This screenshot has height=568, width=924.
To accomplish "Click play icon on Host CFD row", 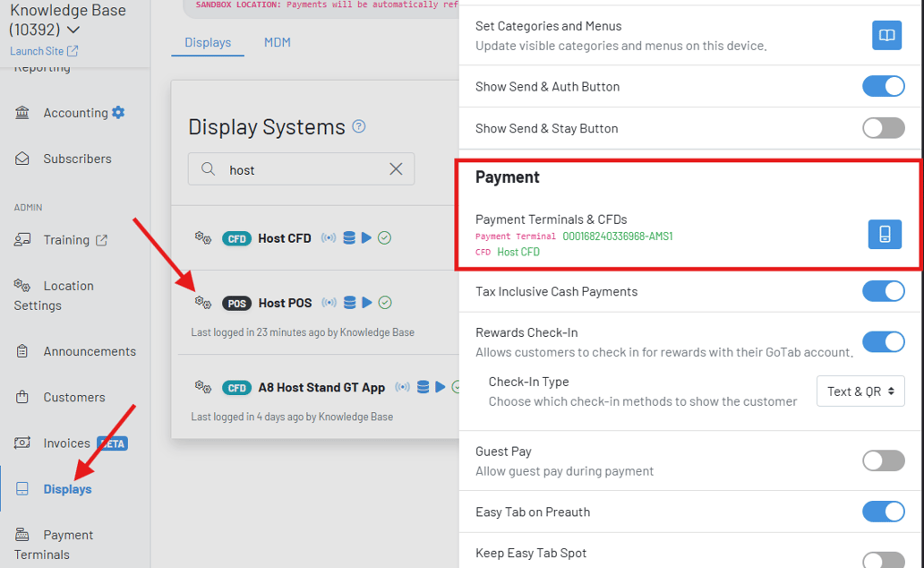I will click(x=366, y=238).
